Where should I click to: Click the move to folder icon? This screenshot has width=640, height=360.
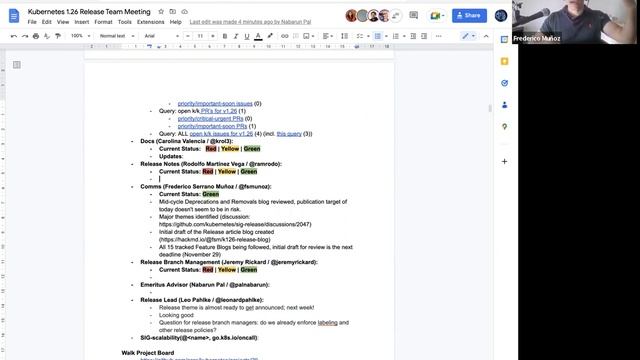[x=173, y=12]
